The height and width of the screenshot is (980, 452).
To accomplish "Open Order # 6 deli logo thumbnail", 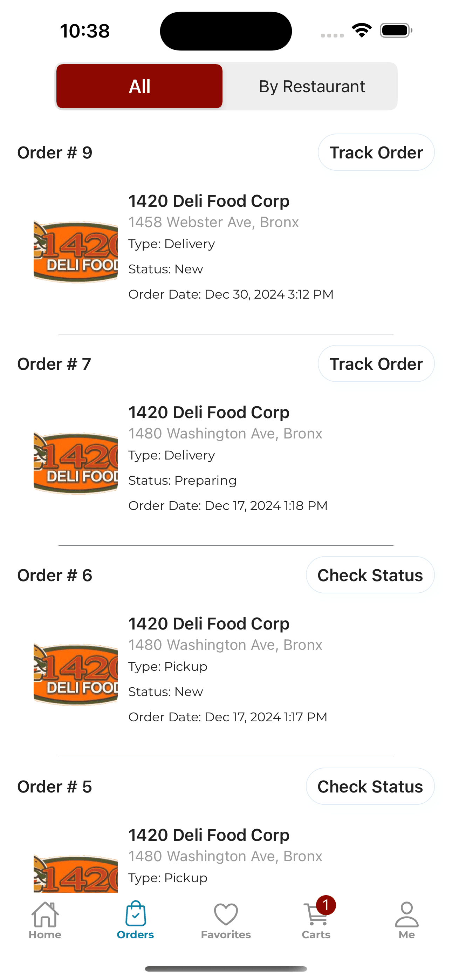I will tap(75, 674).
